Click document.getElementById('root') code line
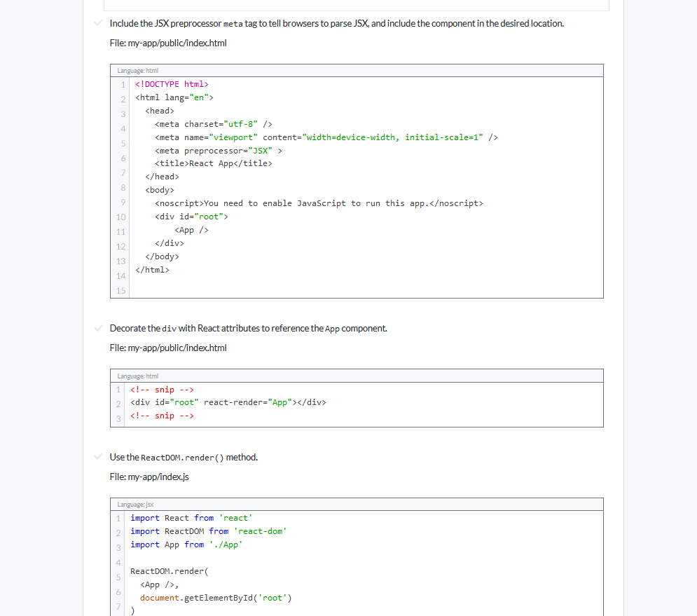Image resolution: width=697 pixels, height=616 pixels. tap(216, 598)
